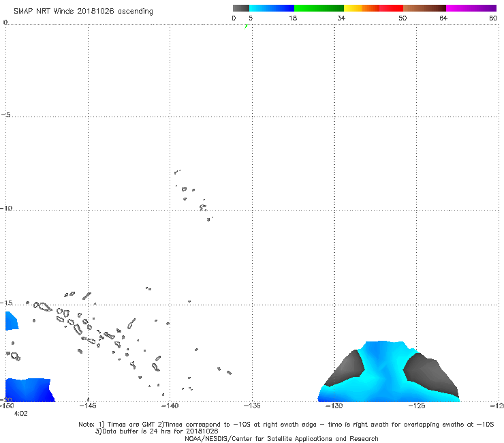504x443 pixels.
Task: Click the magenta segment of the color bar
Action: (471, 8)
